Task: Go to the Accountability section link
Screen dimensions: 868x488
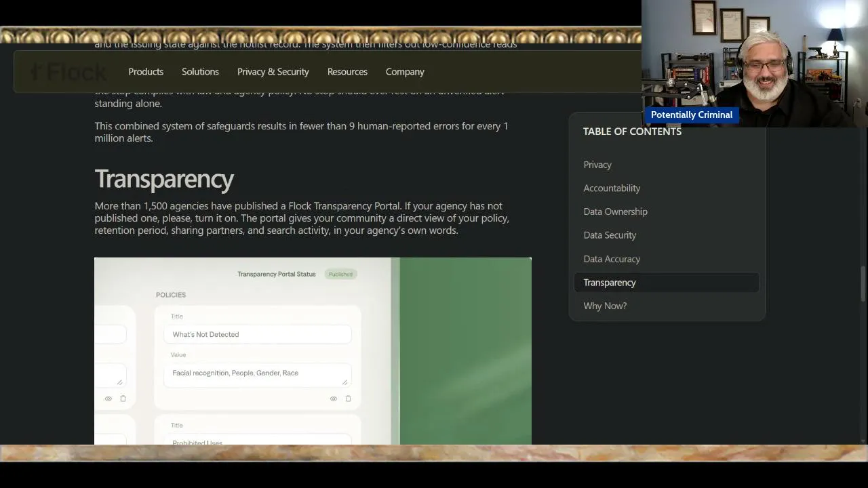Action: click(612, 188)
